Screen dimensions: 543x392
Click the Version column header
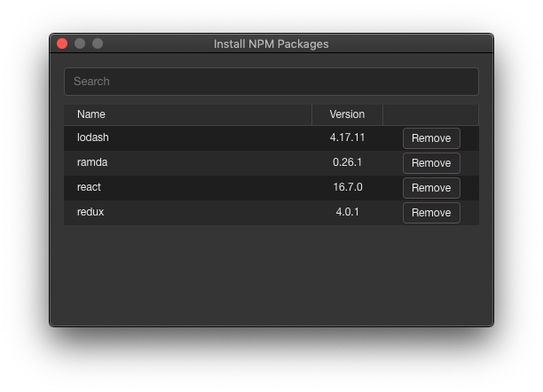(347, 114)
